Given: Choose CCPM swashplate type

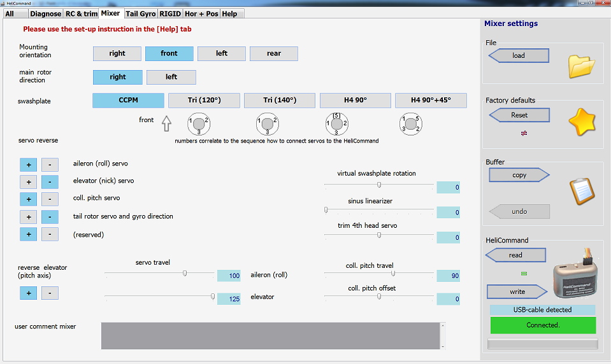Looking at the screenshot, I should (128, 101).
